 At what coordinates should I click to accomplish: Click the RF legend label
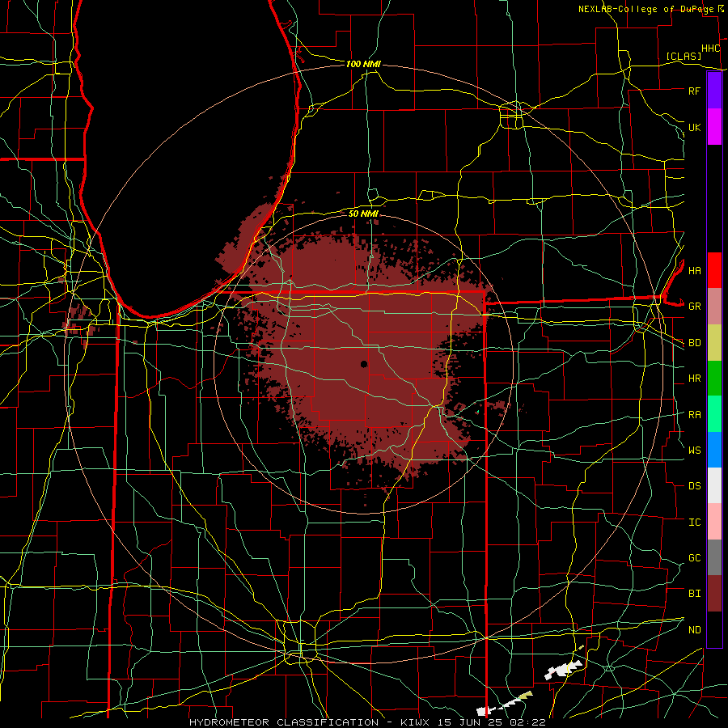[694, 91]
